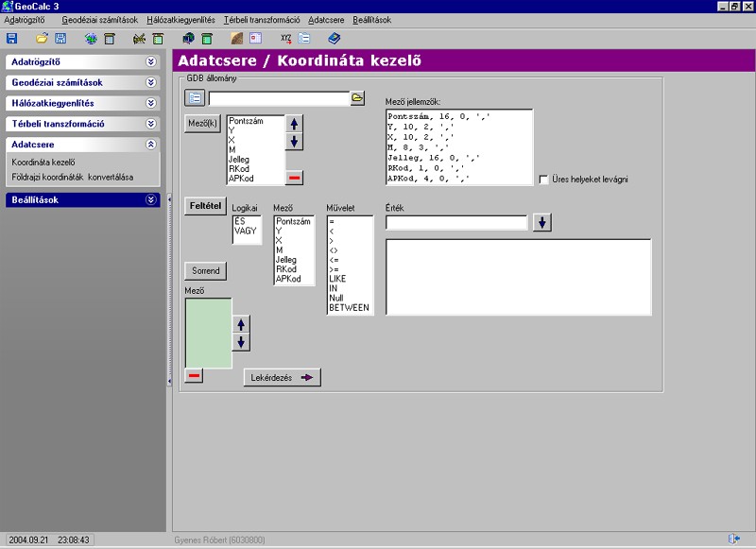Viewport: 756px width, 549px height.
Task: Select VAGY in Logikai list
Action: click(x=246, y=231)
